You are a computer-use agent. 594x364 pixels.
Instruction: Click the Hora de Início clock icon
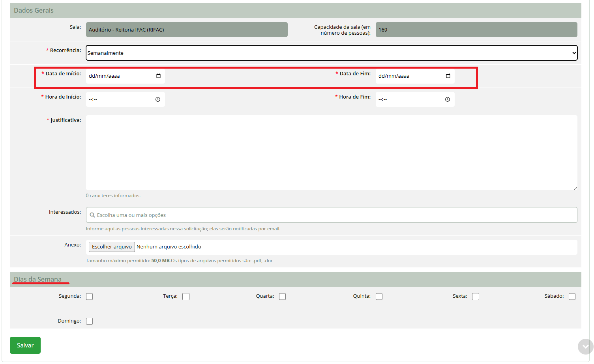[x=158, y=99]
